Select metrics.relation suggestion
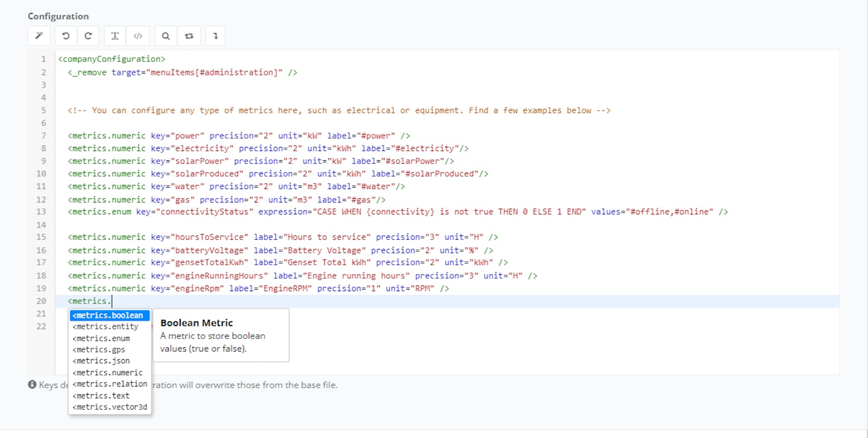Image resolution: width=868 pixels, height=438 pixels. 110,384
